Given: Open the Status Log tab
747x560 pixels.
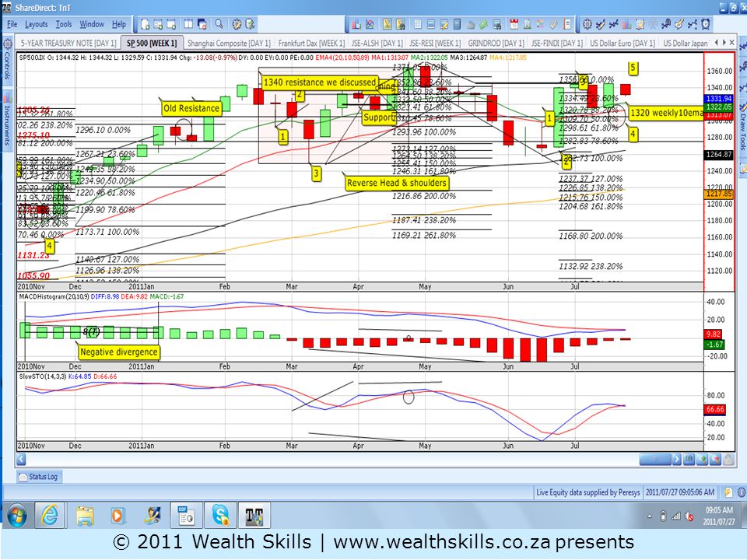Looking at the screenshot, I should tap(39, 476).
